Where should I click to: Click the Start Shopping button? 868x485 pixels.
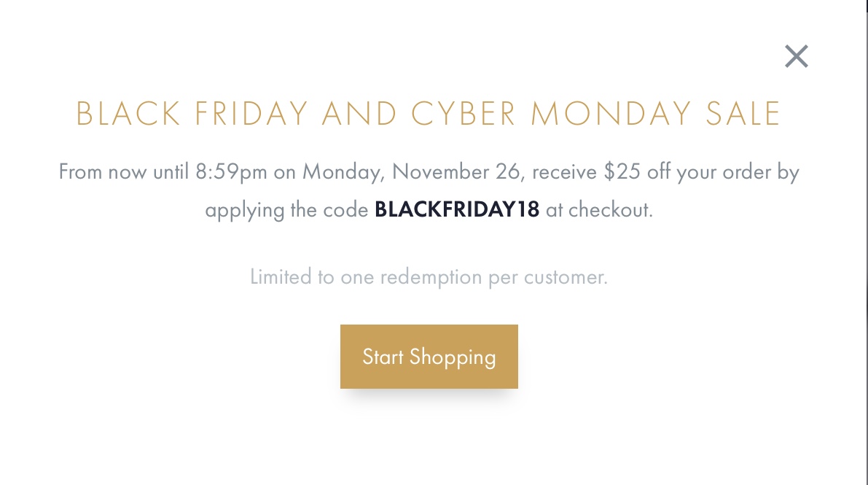point(429,357)
